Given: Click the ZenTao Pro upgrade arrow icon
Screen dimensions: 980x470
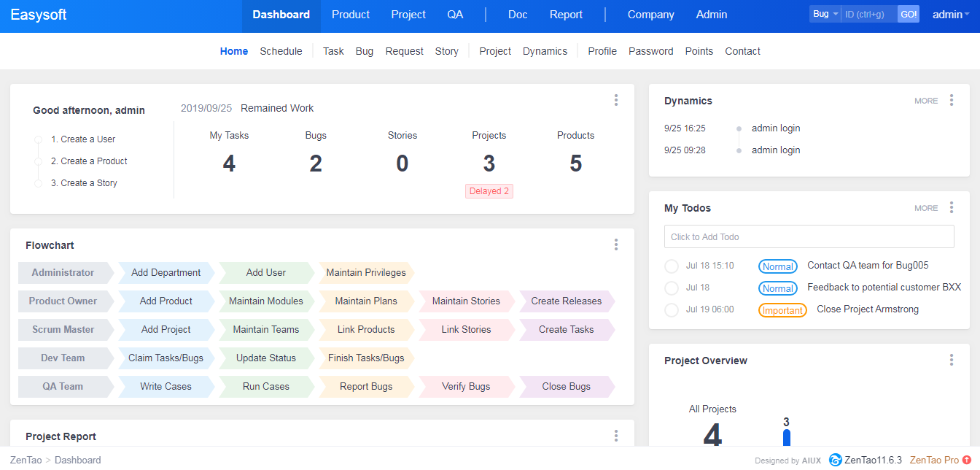Looking at the screenshot, I should (x=967, y=460).
